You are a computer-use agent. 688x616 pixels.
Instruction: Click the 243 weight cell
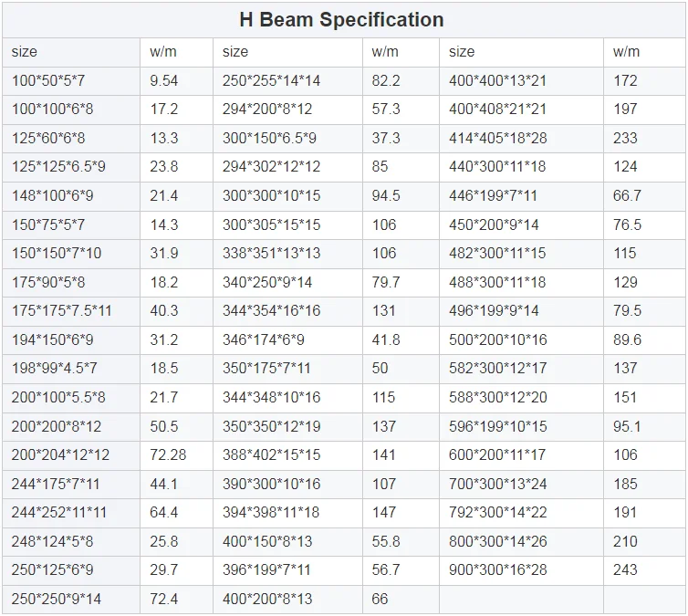(x=625, y=569)
